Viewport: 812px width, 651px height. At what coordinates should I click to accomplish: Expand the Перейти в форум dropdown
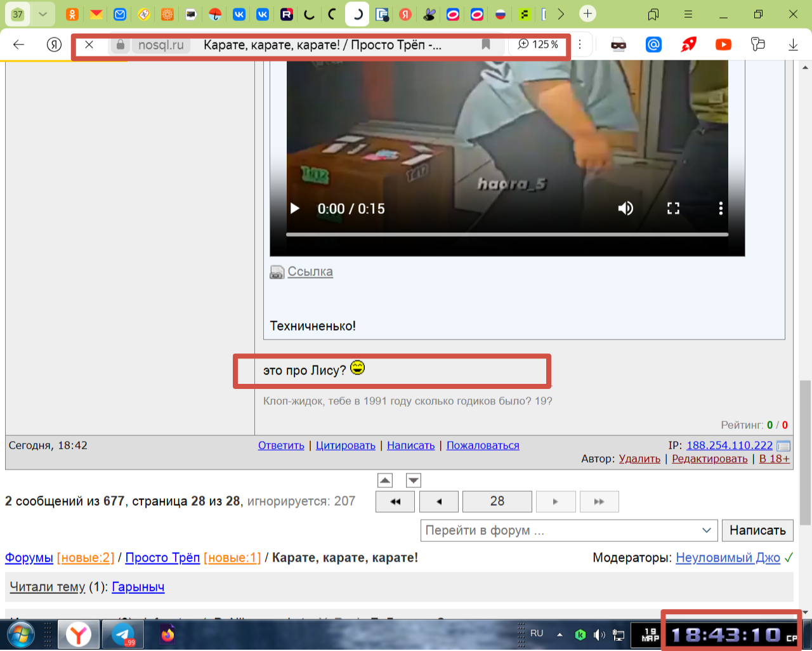[x=706, y=530]
